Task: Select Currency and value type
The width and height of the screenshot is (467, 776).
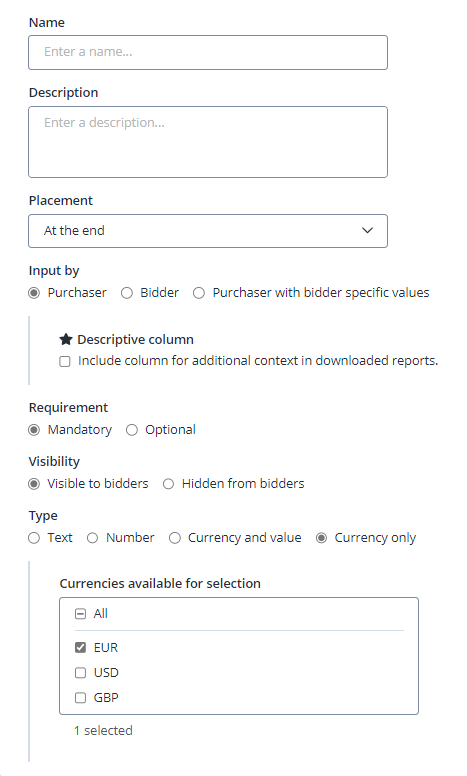Action: coord(175,538)
